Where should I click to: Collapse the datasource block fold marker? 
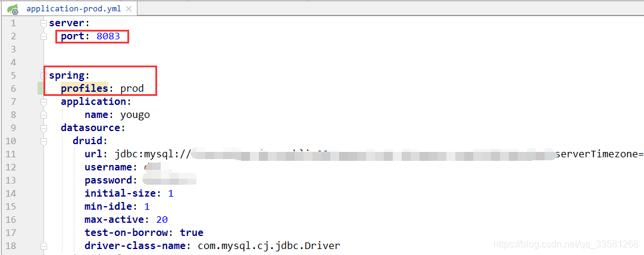point(43,128)
